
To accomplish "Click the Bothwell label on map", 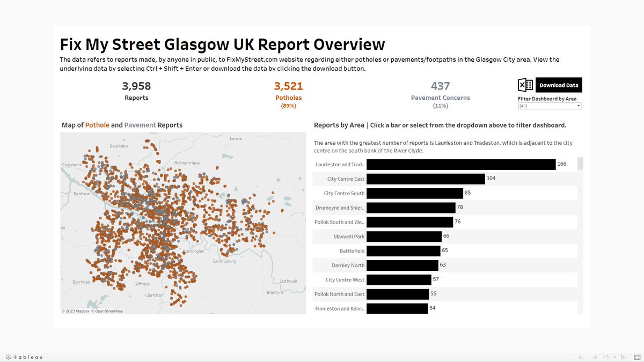I will 288,281.
